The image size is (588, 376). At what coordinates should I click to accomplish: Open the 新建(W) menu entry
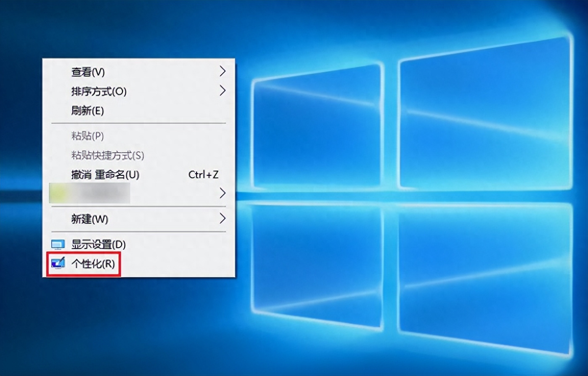(90, 219)
